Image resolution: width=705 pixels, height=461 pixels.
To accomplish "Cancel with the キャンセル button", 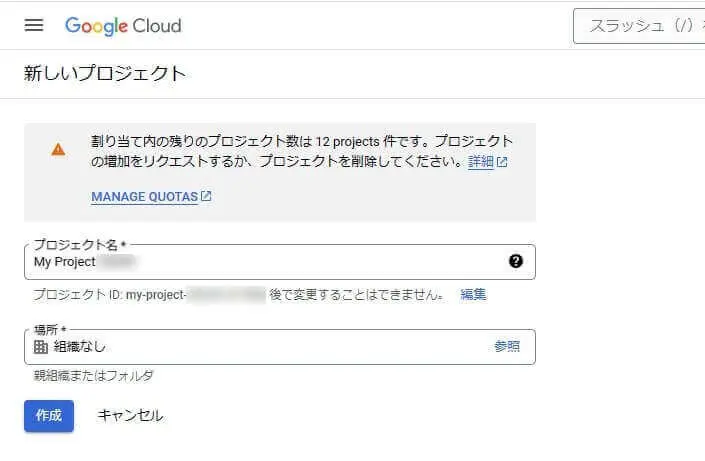I will [x=130, y=415].
